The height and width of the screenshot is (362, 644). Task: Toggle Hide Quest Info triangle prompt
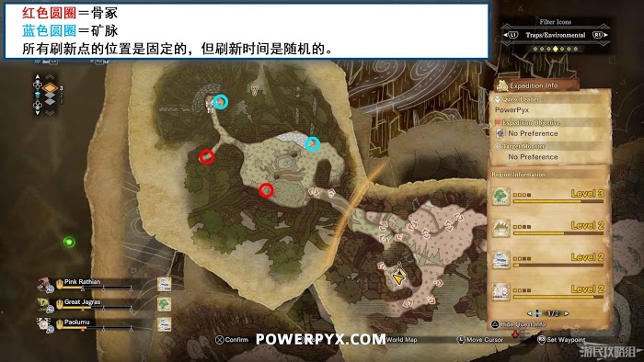495,324
